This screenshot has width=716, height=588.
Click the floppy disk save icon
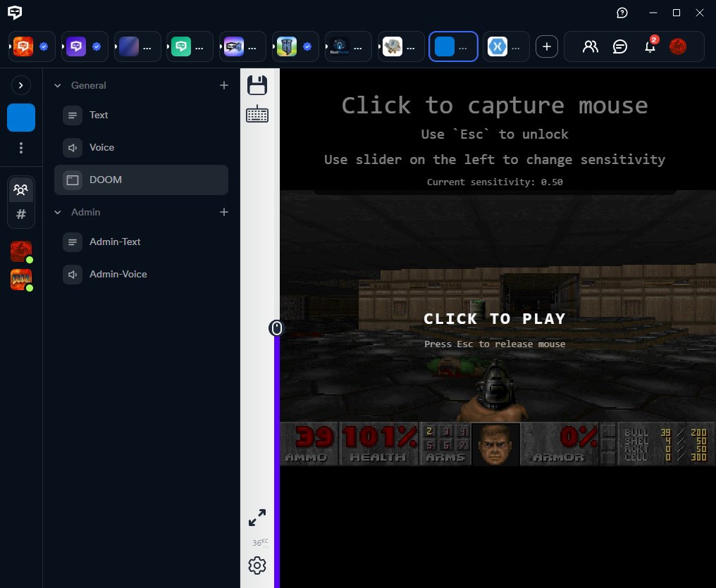[257, 85]
